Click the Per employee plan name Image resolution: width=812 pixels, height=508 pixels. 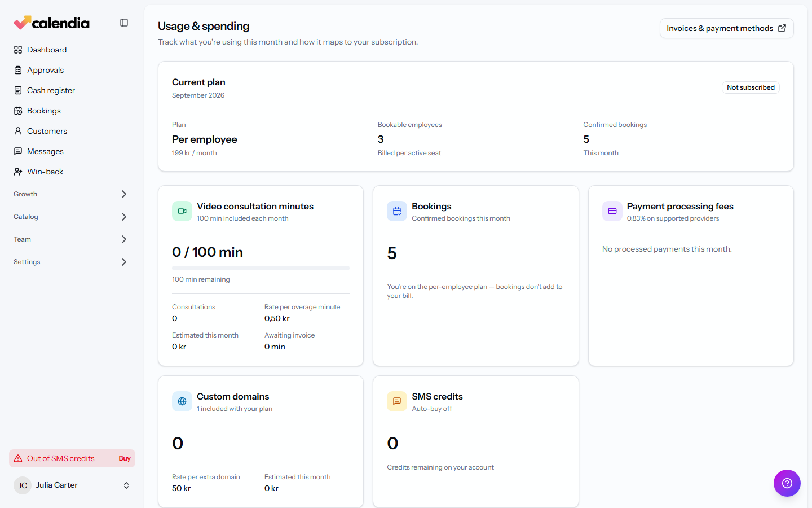coord(205,139)
